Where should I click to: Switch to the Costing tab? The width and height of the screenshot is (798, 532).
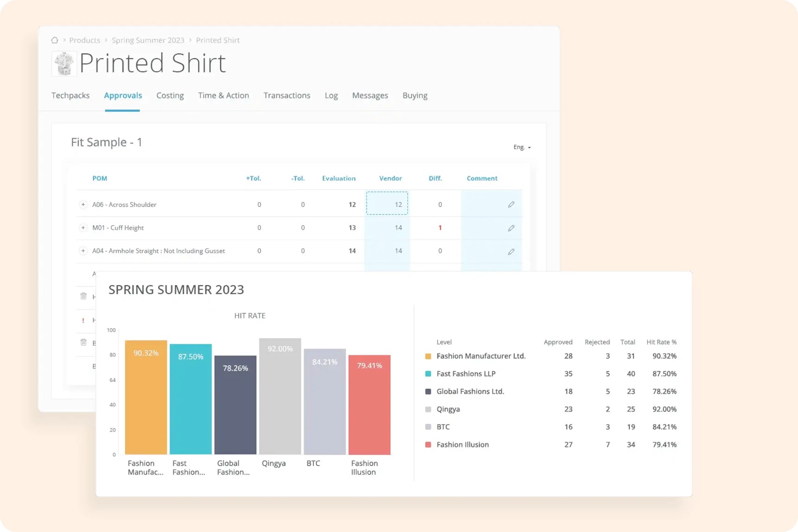170,95
